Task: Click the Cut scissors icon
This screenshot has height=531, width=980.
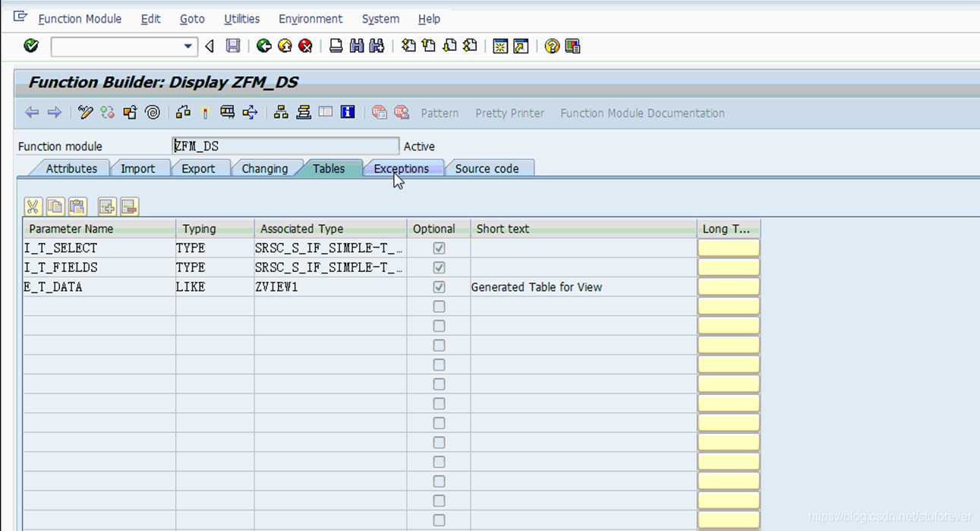Action: [33, 206]
